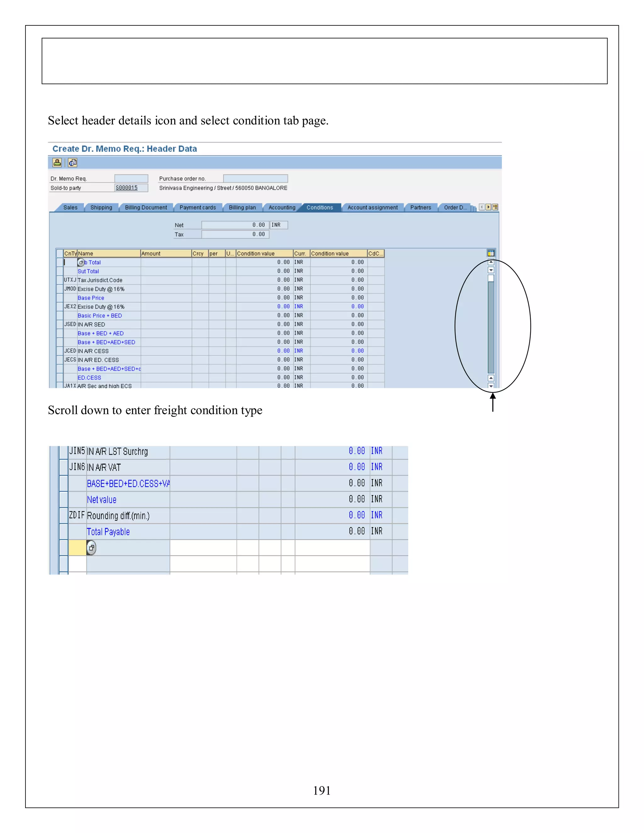This screenshot has height=833, width=644.
Task: Click scrollbar top down arrow button
Action: [x=491, y=270]
